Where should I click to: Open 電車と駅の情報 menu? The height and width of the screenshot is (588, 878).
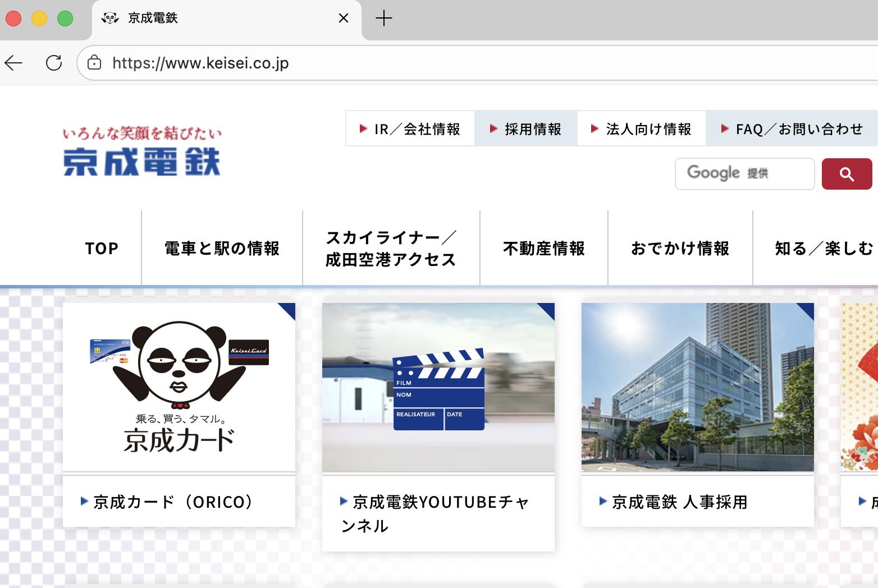(222, 248)
